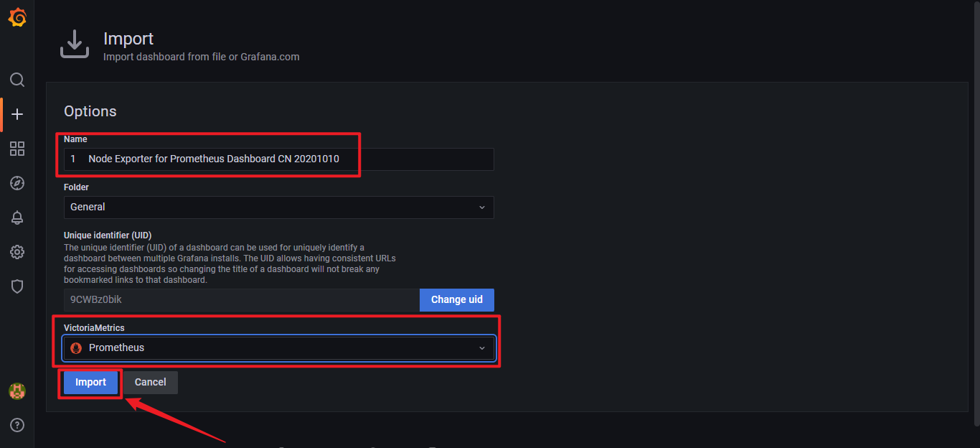Click the Cancel button

click(x=151, y=382)
